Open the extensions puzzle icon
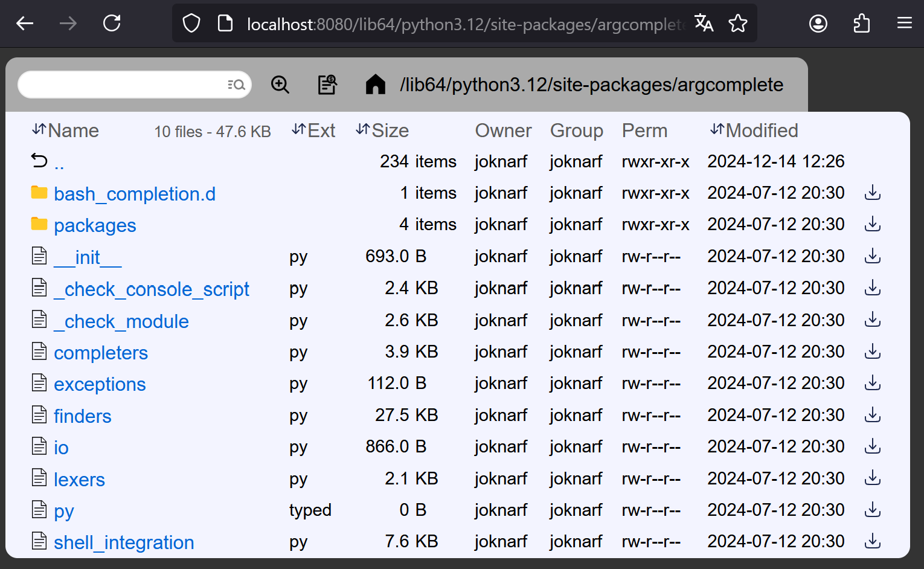 click(862, 24)
